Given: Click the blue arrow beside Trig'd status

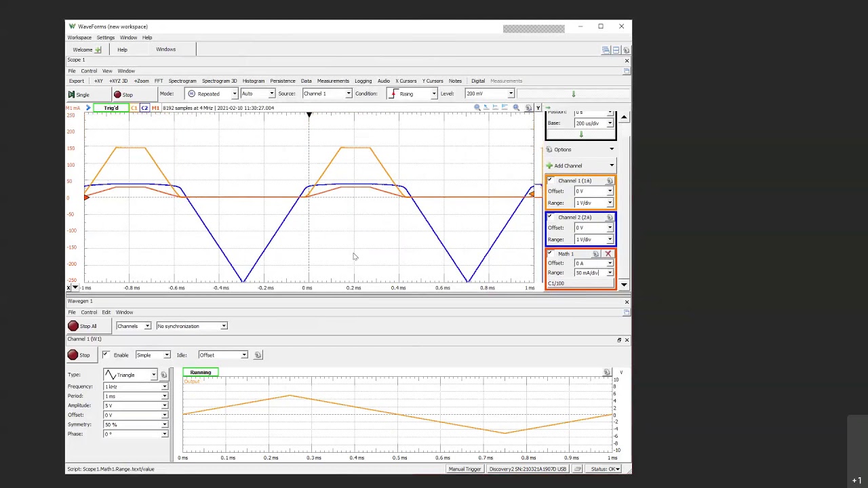Looking at the screenshot, I should tap(88, 108).
